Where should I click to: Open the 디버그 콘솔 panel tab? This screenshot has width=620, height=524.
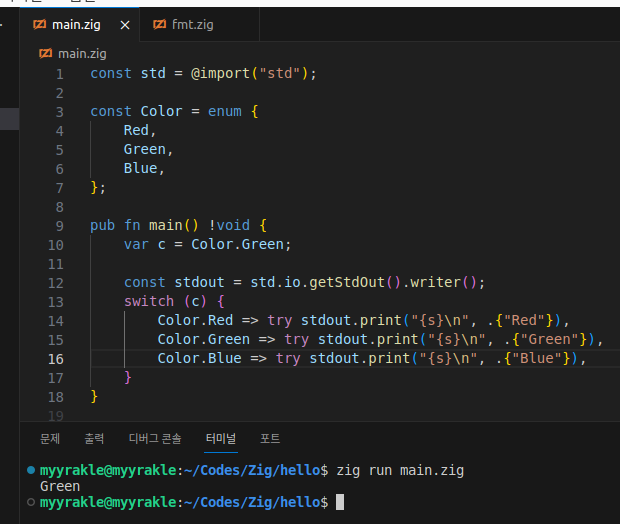coord(155,438)
